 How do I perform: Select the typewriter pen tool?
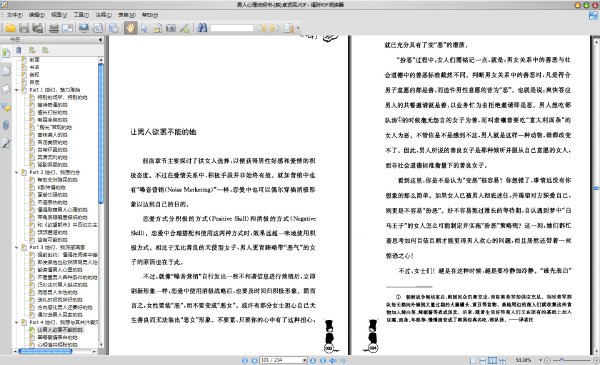pyautogui.click(x=184, y=28)
